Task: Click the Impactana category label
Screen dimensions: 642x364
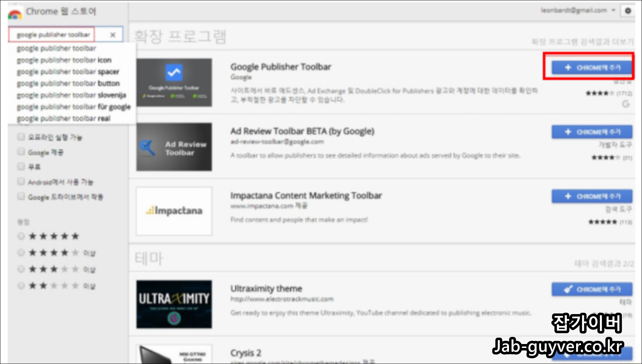Action: [x=618, y=209]
